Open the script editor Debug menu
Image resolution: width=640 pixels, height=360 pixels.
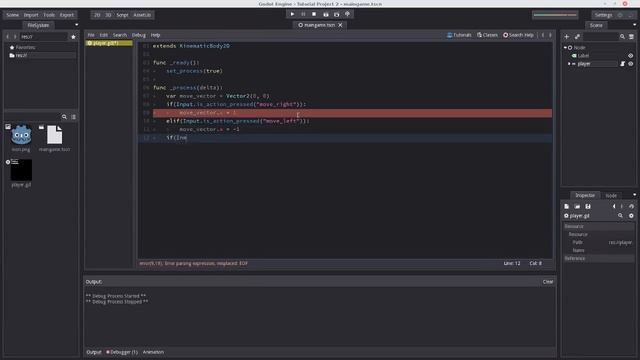coord(139,35)
